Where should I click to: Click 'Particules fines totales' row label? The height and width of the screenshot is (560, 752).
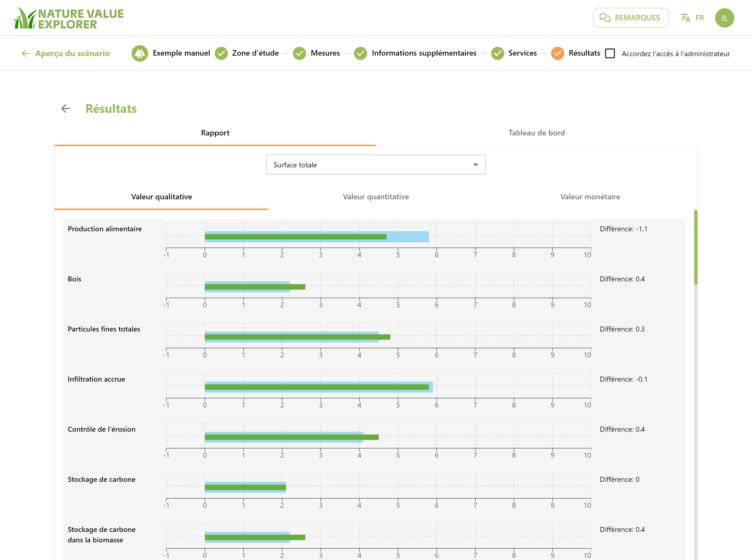click(x=104, y=329)
